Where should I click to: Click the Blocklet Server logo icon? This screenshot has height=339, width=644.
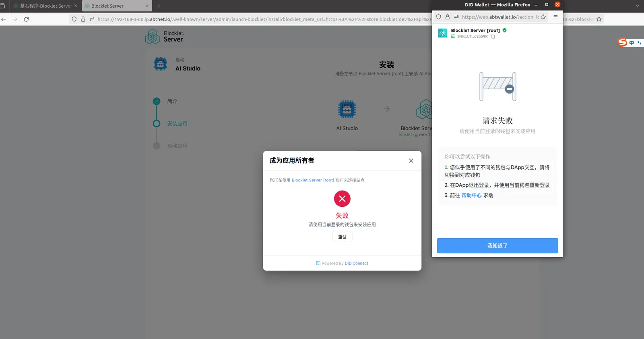(153, 37)
